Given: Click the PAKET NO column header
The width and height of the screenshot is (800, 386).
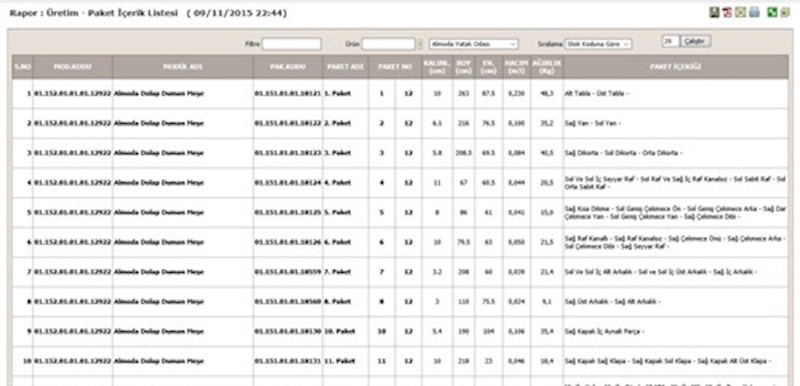Looking at the screenshot, I should [395, 67].
